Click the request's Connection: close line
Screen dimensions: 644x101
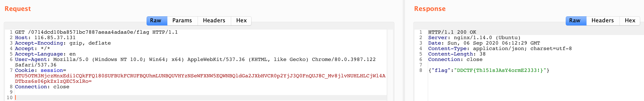pos(42,87)
